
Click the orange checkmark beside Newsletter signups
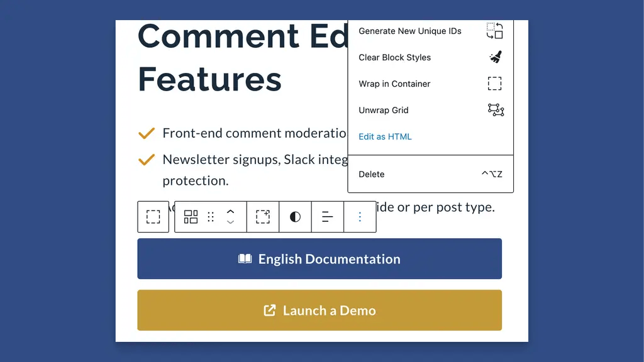pos(147,159)
